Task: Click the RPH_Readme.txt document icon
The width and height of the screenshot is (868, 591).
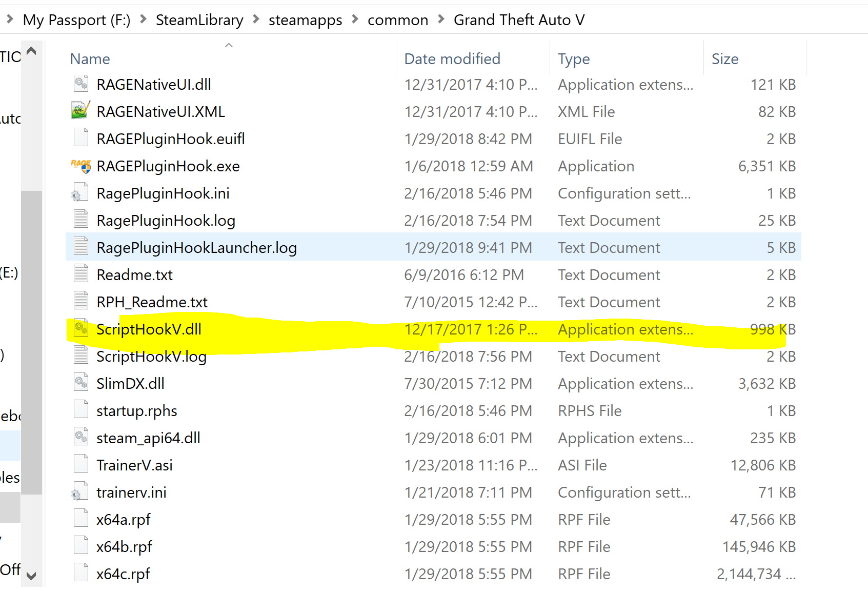Action: pyautogui.click(x=81, y=302)
